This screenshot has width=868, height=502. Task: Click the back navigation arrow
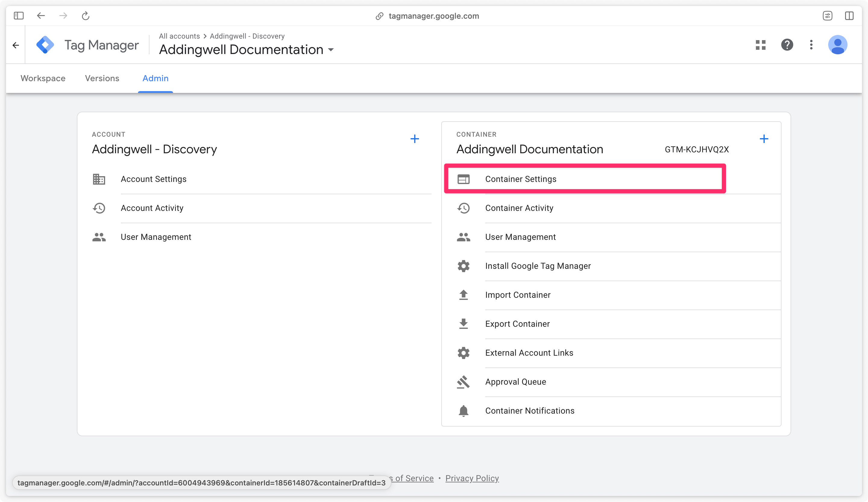pyautogui.click(x=41, y=15)
